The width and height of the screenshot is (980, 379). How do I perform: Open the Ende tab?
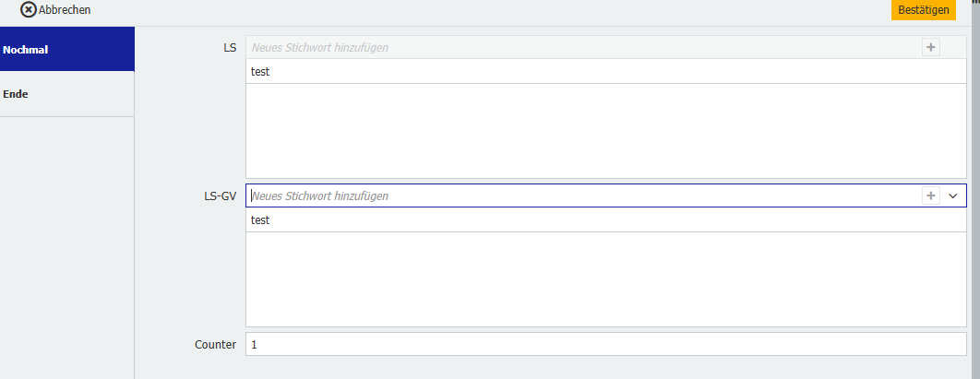[66, 94]
